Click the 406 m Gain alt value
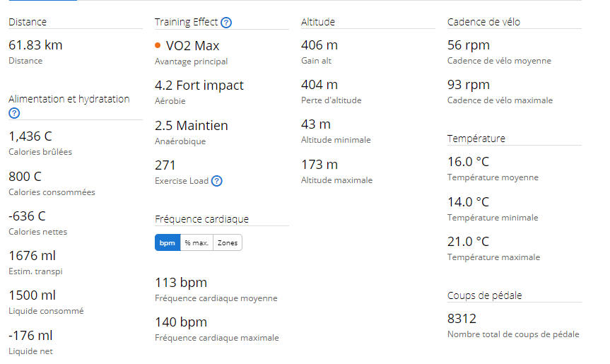The height and width of the screenshot is (364, 610). 319,45
